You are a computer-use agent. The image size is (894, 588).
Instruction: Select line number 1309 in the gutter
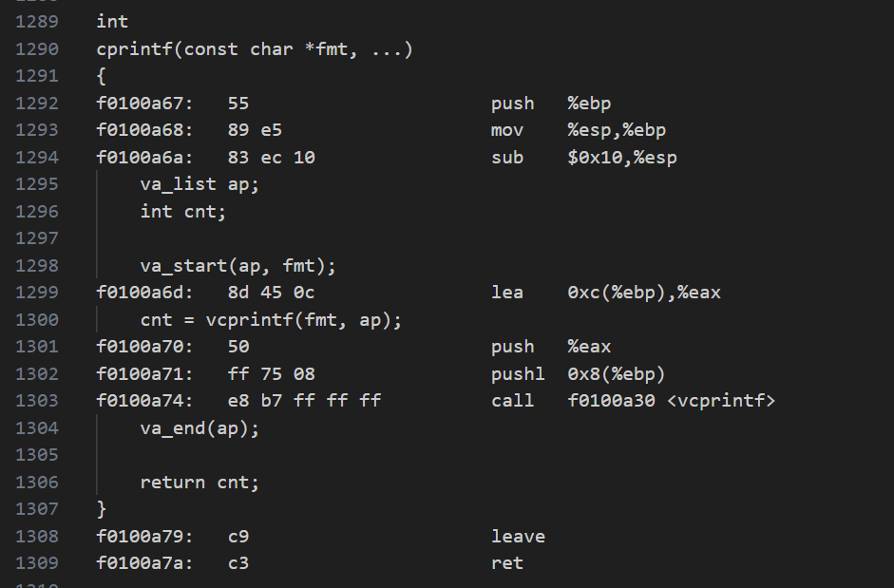click(x=37, y=563)
